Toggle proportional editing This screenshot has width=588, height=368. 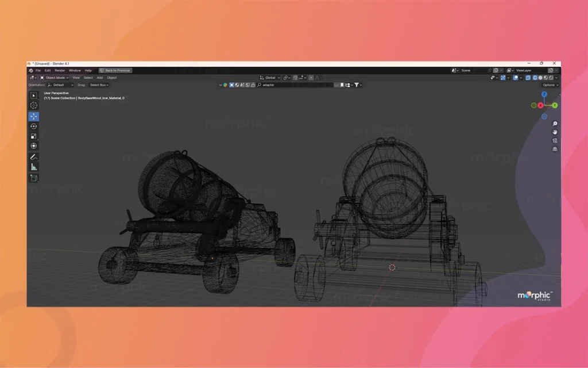[x=311, y=78]
